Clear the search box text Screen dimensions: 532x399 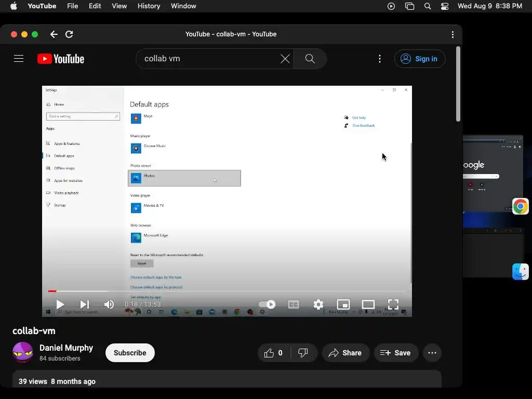pyautogui.click(x=285, y=59)
